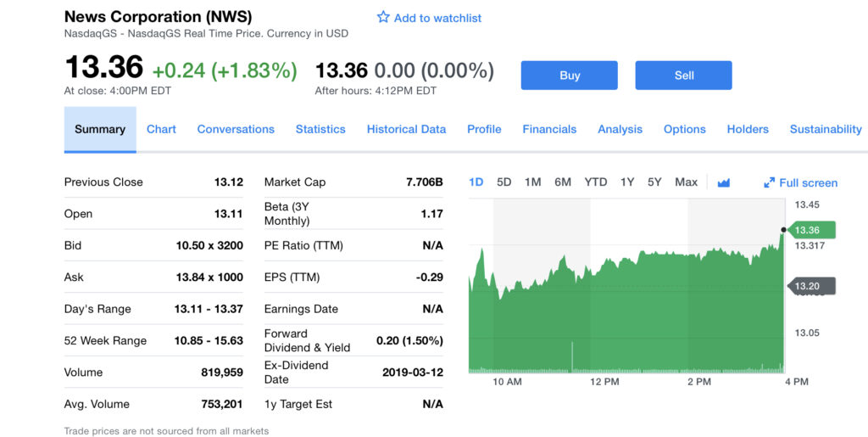This screenshot has height=437, width=868.
Task: Click the Volume value 819,959
Action: [222, 373]
